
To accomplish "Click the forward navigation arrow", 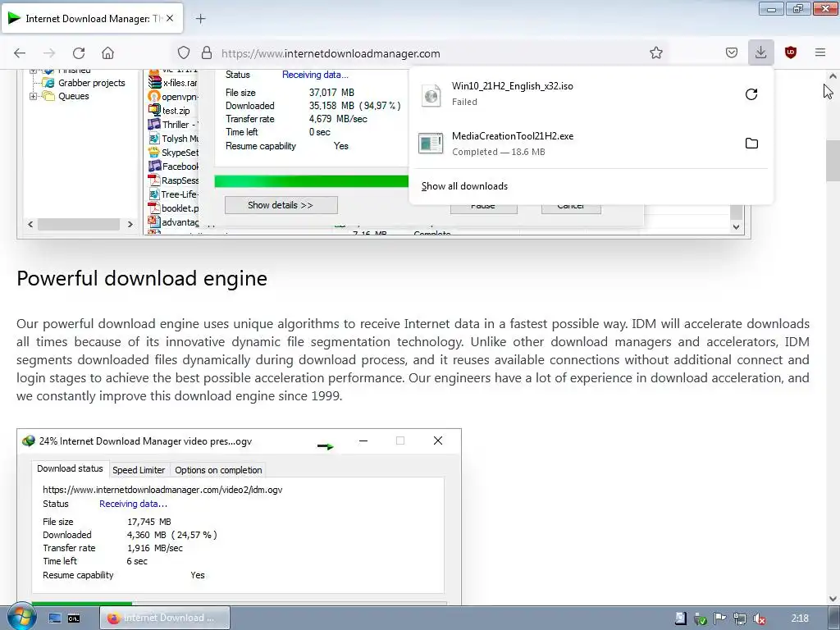I will click(49, 53).
